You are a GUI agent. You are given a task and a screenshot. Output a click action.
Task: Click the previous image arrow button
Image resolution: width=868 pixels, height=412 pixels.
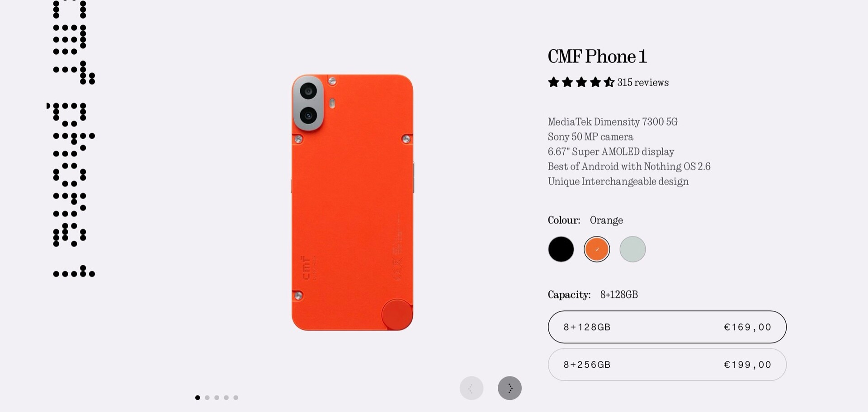(472, 388)
